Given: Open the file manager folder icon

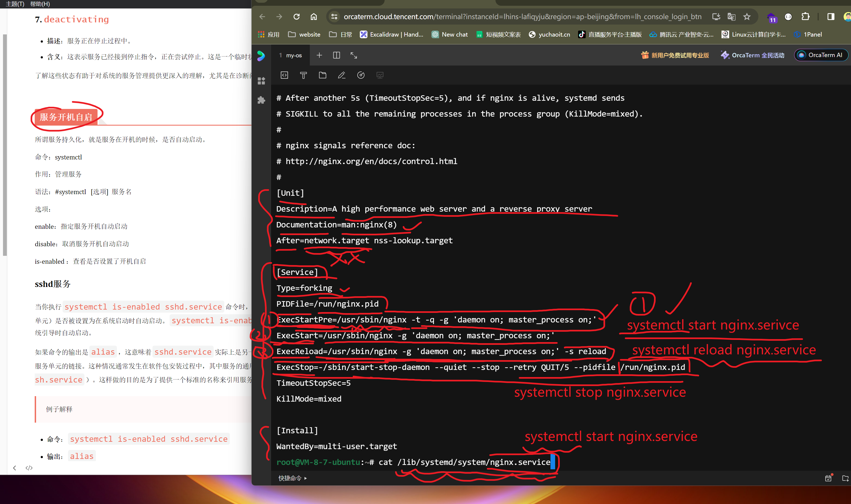Looking at the screenshot, I should (323, 75).
